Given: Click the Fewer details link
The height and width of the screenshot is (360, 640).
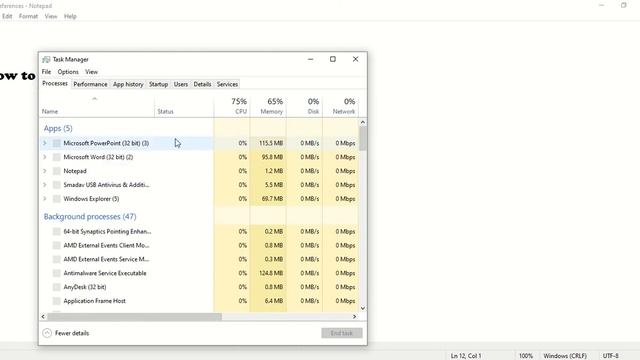Looking at the screenshot, I should pyautogui.click(x=72, y=333).
